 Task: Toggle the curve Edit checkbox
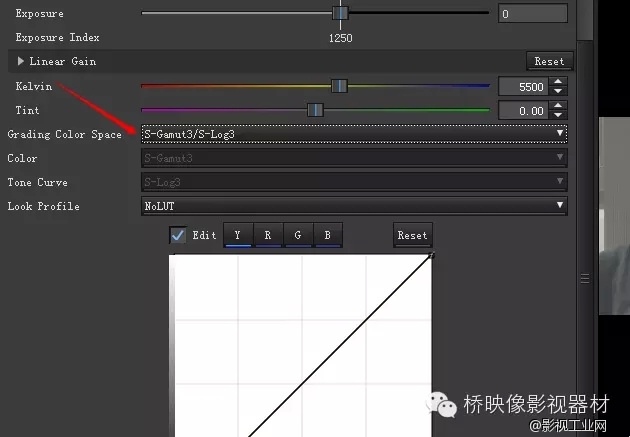coord(178,235)
